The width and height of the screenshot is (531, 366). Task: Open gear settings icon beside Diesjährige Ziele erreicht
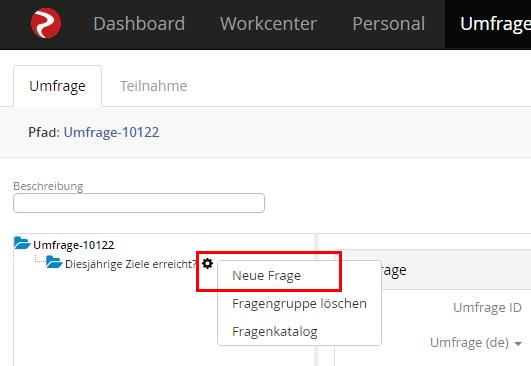tap(207, 263)
